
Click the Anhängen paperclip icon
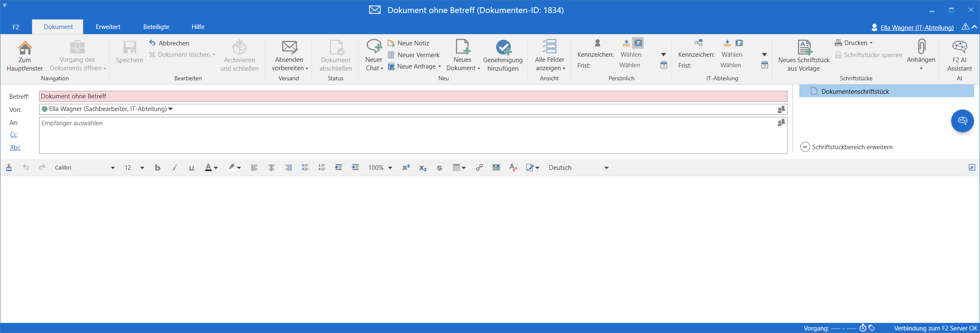pos(921,47)
